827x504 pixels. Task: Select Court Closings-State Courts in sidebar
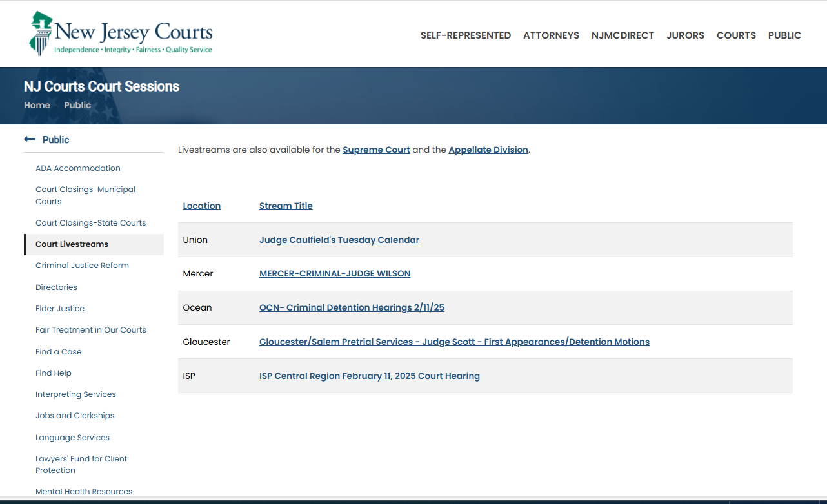[91, 223]
